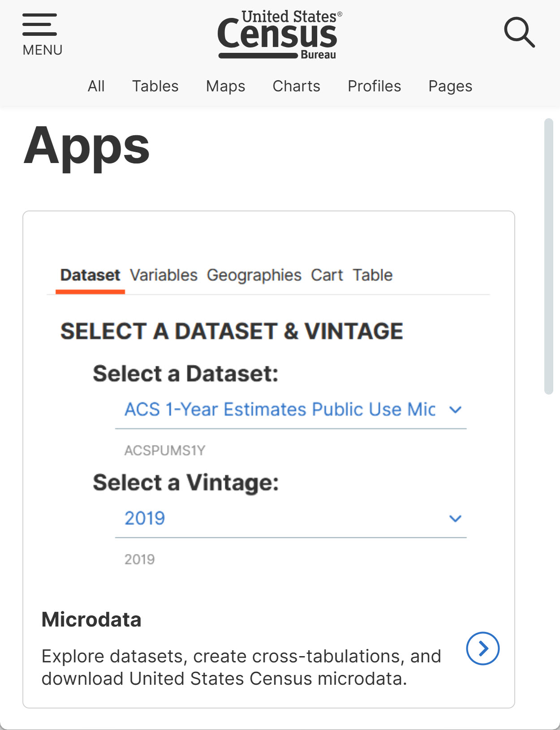This screenshot has width=560, height=730.
Task: Switch to the Maps tab
Action: (x=225, y=86)
